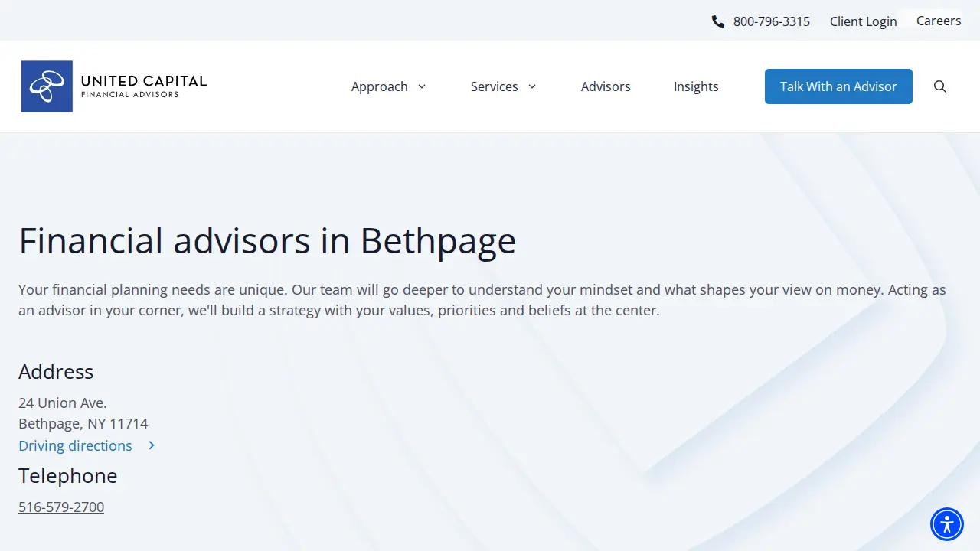The height and width of the screenshot is (551, 980).
Task: Click the 24 Union Ave. address line
Action: coord(63,403)
